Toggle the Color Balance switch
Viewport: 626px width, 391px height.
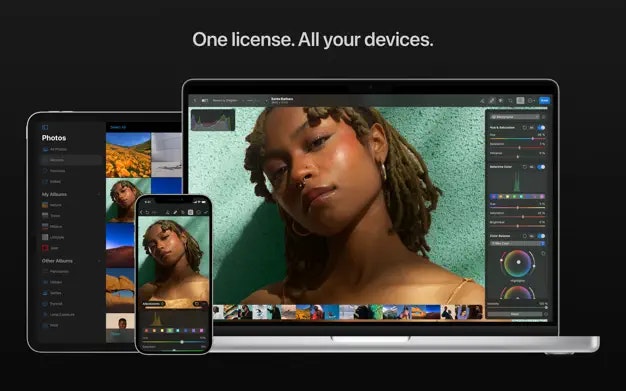(541, 236)
